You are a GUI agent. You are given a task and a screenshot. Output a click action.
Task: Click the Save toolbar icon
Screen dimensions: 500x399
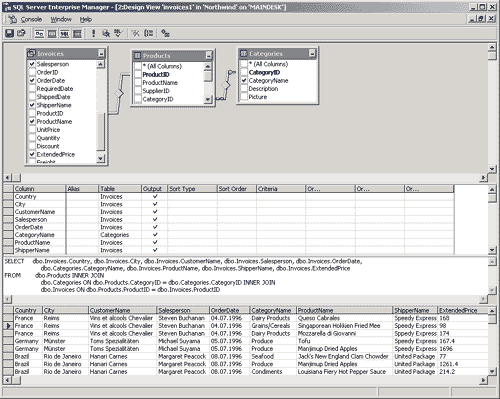click(9, 33)
